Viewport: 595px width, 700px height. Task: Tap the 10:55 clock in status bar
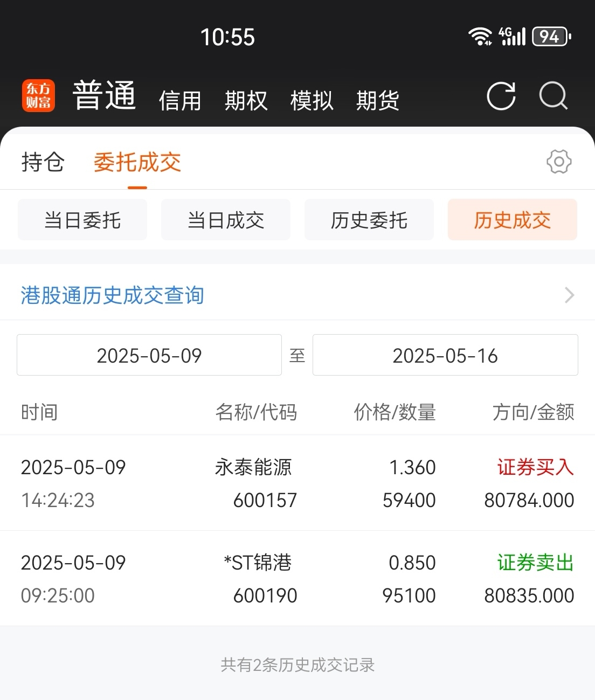227,37
